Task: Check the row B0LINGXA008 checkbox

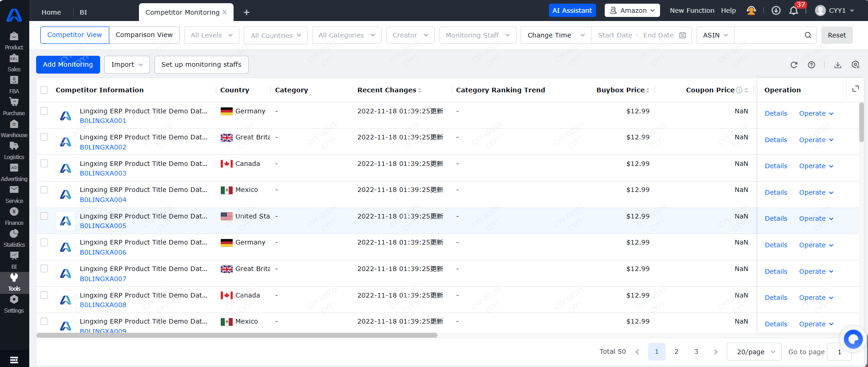Action: coord(44,295)
